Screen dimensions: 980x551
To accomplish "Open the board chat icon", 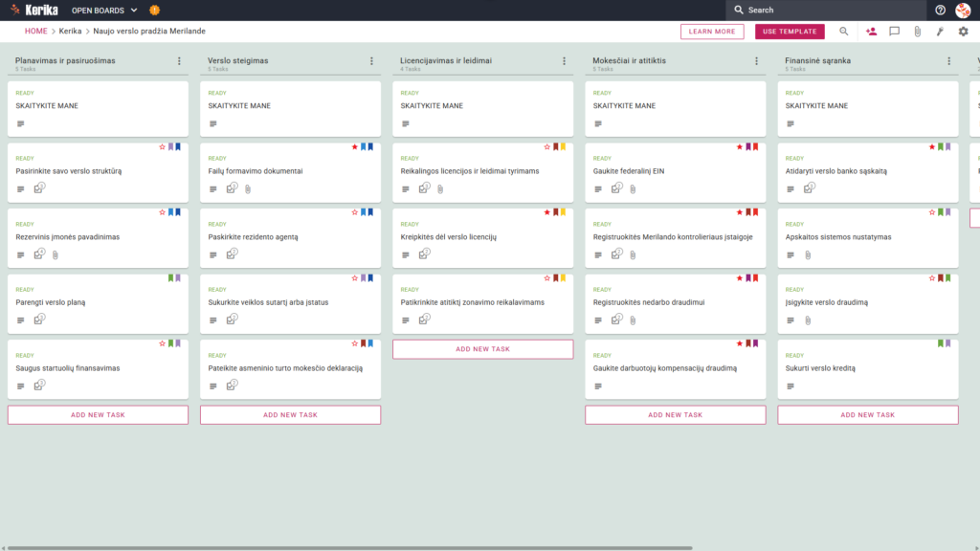I will pos(895,32).
